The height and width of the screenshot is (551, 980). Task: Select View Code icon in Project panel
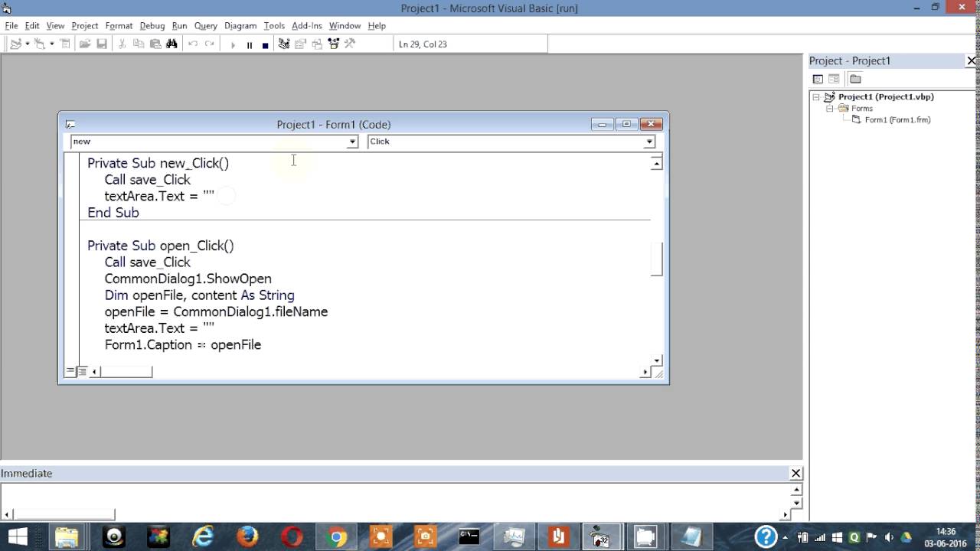[x=818, y=78]
